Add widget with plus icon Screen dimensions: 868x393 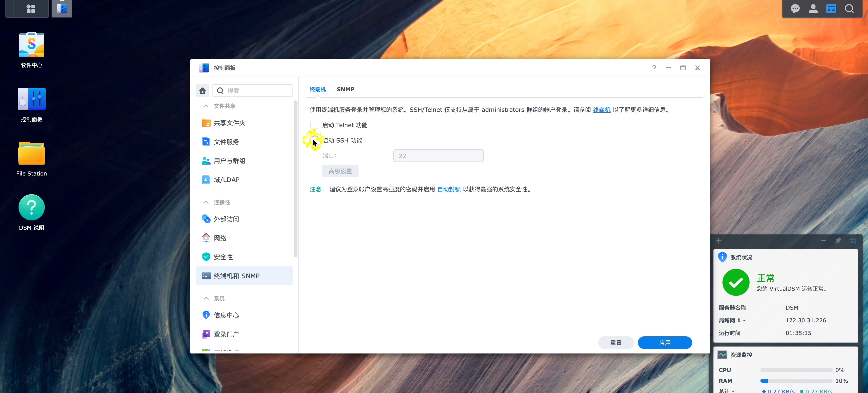(x=719, y=241)
